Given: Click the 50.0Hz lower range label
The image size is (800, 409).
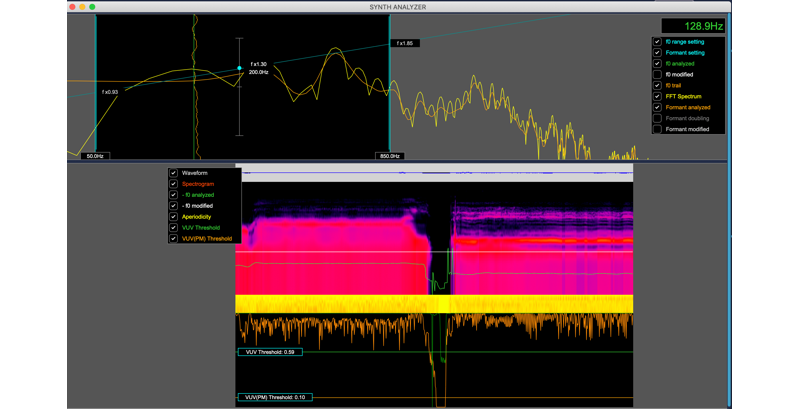Looking at the screenshot, I should [95, 156].
